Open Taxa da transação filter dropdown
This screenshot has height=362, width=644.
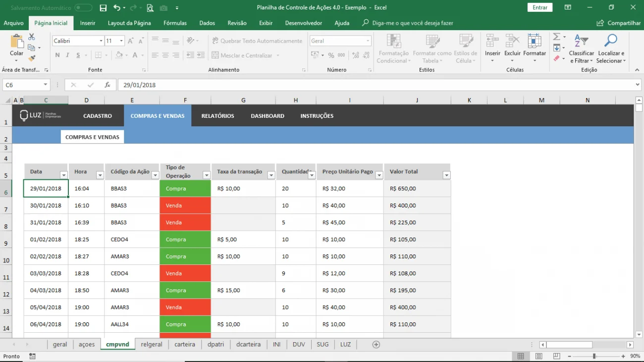[271, 175]
